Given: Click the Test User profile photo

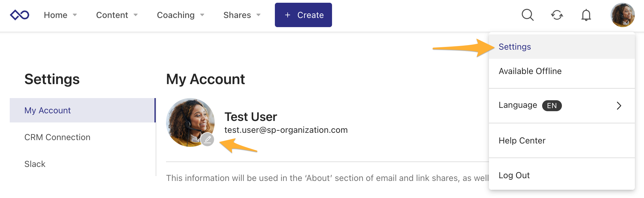Looking at the screenshot, I should tap(189, 120).
